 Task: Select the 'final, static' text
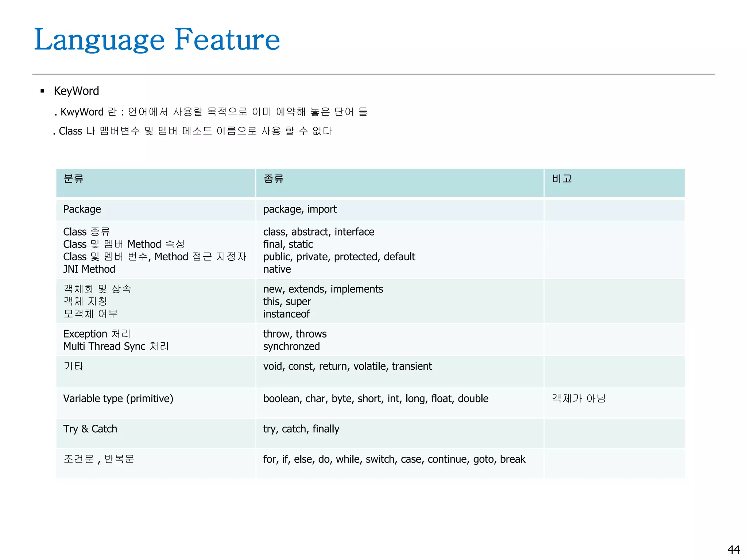pos(288,244)
